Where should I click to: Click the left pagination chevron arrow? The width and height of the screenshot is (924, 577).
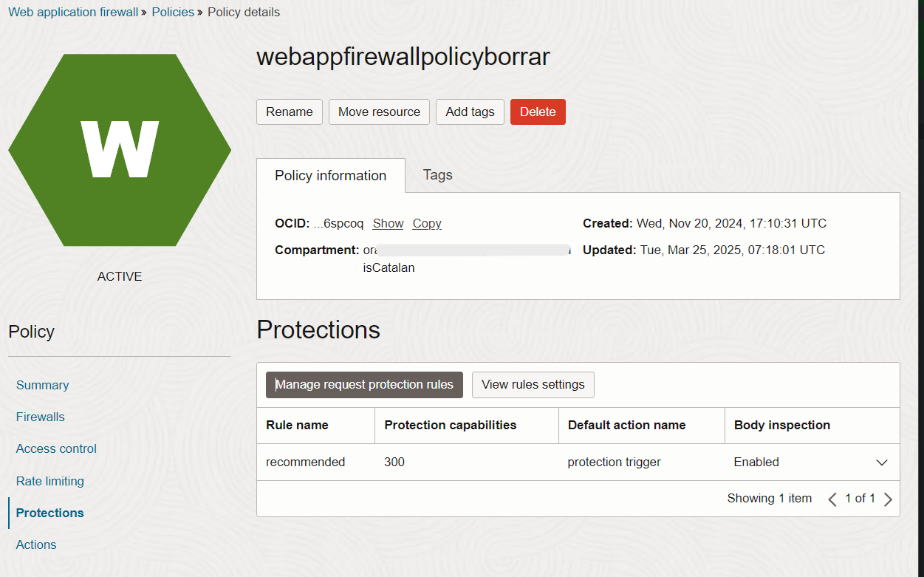coord(832,499)
